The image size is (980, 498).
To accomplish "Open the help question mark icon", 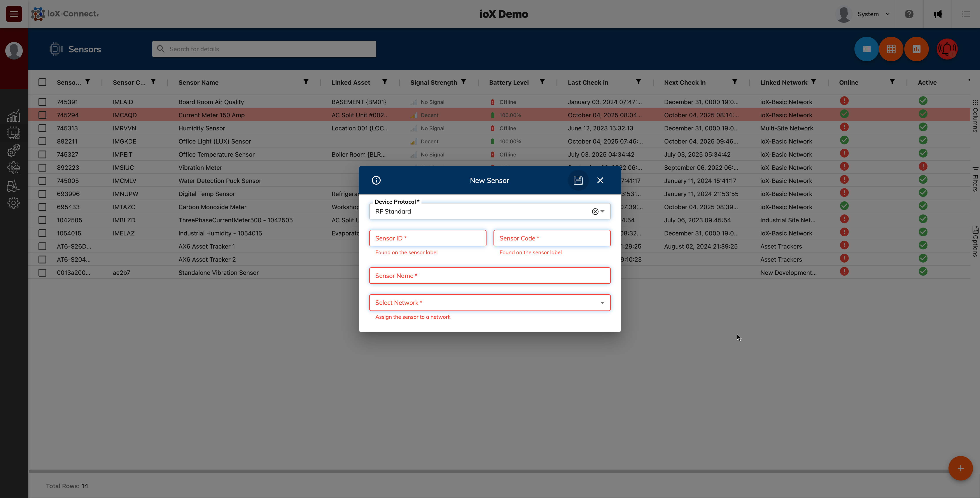I will [909, 14].
